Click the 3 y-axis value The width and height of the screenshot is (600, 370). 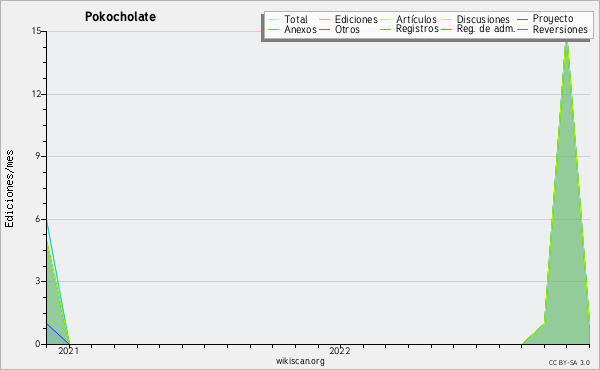38,281
